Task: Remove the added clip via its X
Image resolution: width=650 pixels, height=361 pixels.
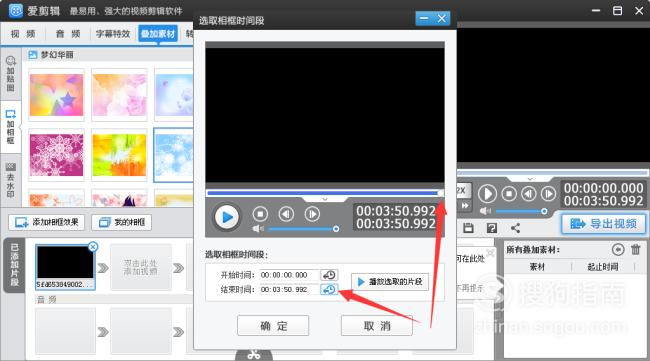Action: click(x=93, y=247)
